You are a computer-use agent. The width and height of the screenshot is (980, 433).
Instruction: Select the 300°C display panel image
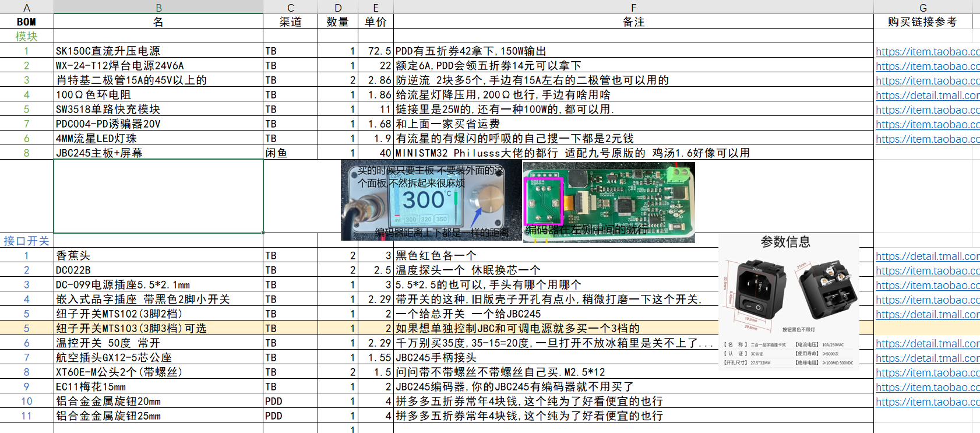(x=431, y=200)
